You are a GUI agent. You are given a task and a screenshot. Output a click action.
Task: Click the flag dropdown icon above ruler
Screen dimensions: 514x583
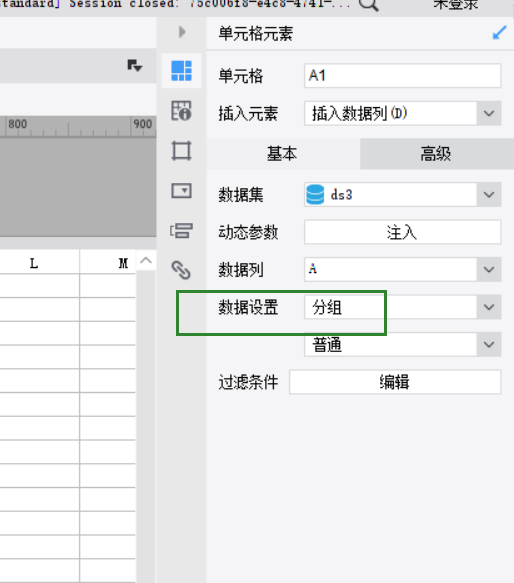pos(135,66)
